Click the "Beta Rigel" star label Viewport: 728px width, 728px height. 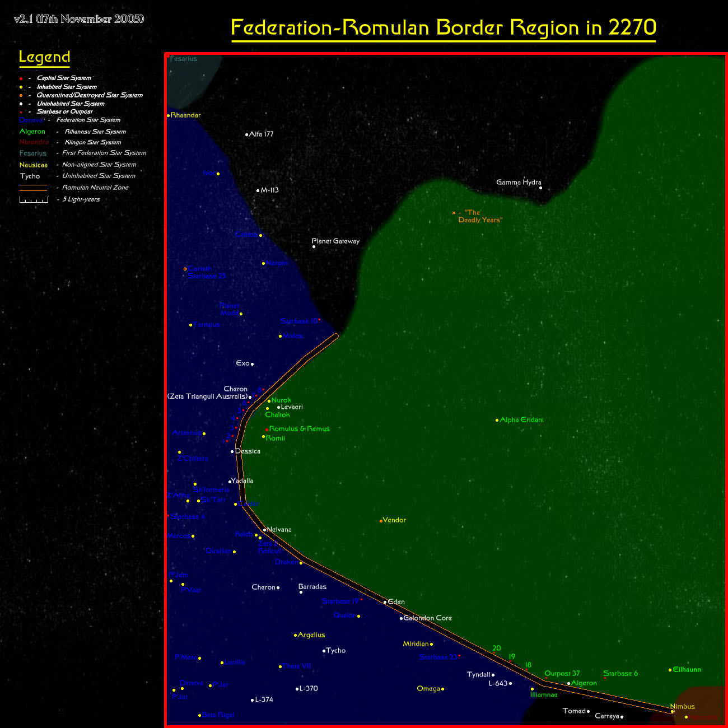point(218,715)
